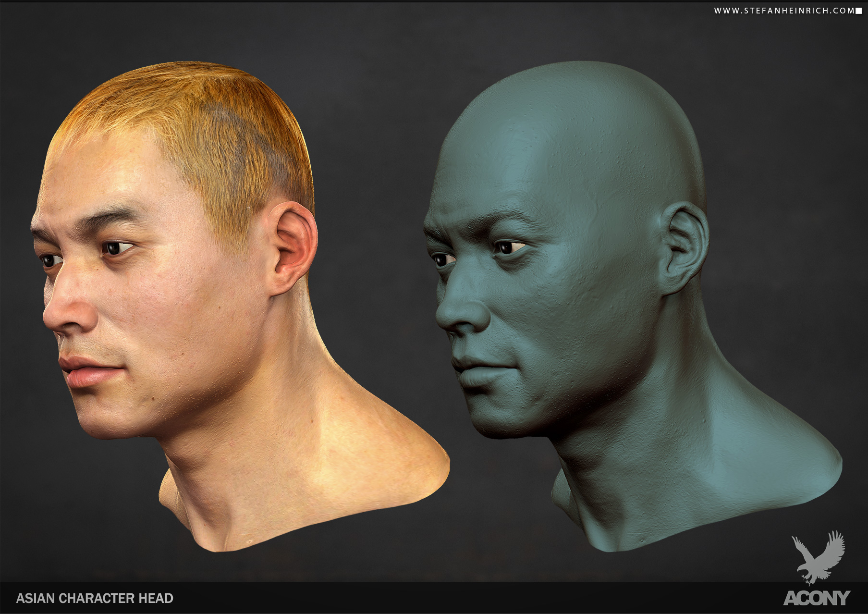Image resolution: width=868 pixels, height=614 pixels.
Task: Select the textured head render with orange hair
Action: pyautogui.click(x=239, y=307)
